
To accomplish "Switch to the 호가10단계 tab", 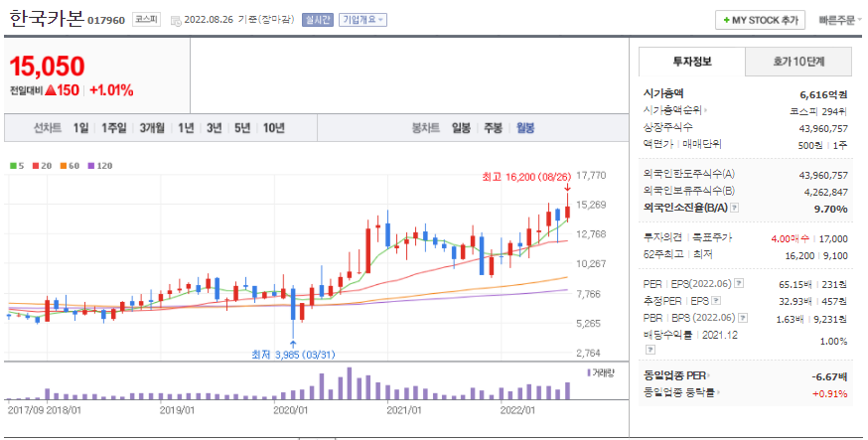I will (798, 62).
